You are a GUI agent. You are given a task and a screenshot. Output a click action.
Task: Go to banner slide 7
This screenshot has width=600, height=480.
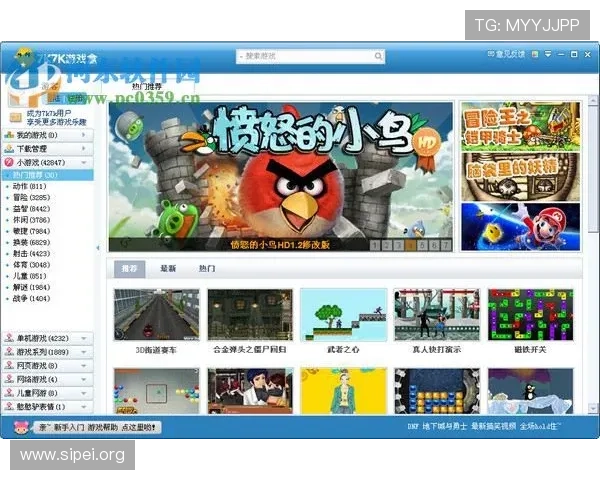[x=446, y=245]
